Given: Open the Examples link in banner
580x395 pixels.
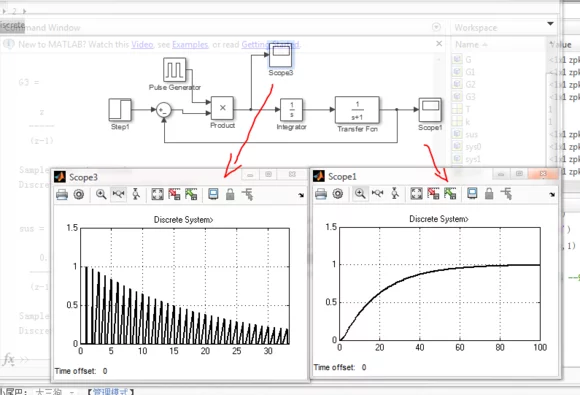Looking at the screenshot, I should pyautogui.click(x=190, y=45).
